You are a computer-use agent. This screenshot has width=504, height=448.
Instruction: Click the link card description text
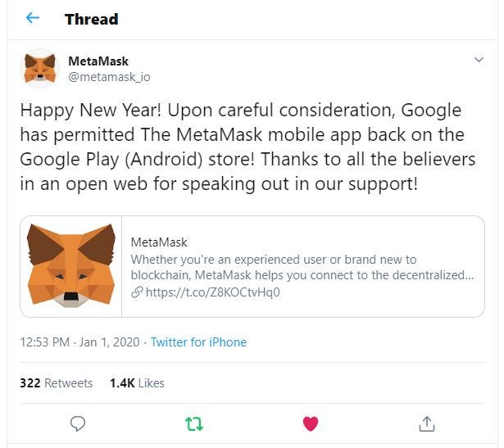(x=302, y=267)
